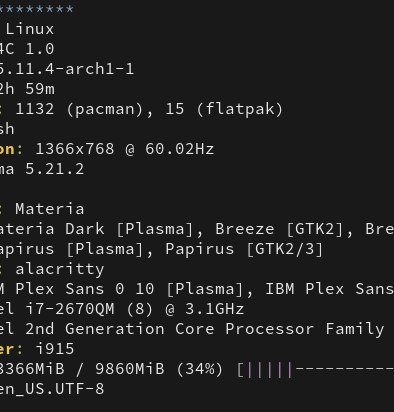Click the "Materia Dark [Plasma]" theme entry

coord(97,229)
